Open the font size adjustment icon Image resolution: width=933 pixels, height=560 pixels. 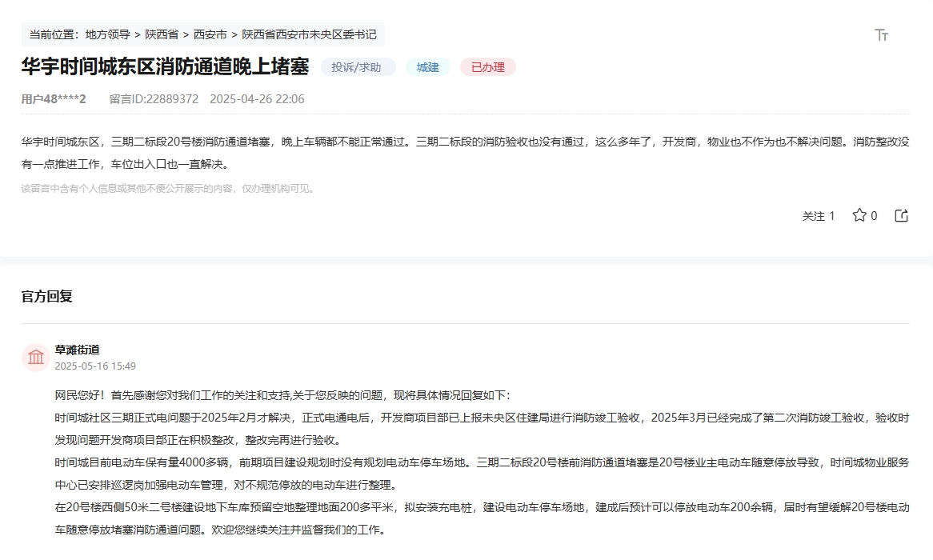(x=881, y=35)
